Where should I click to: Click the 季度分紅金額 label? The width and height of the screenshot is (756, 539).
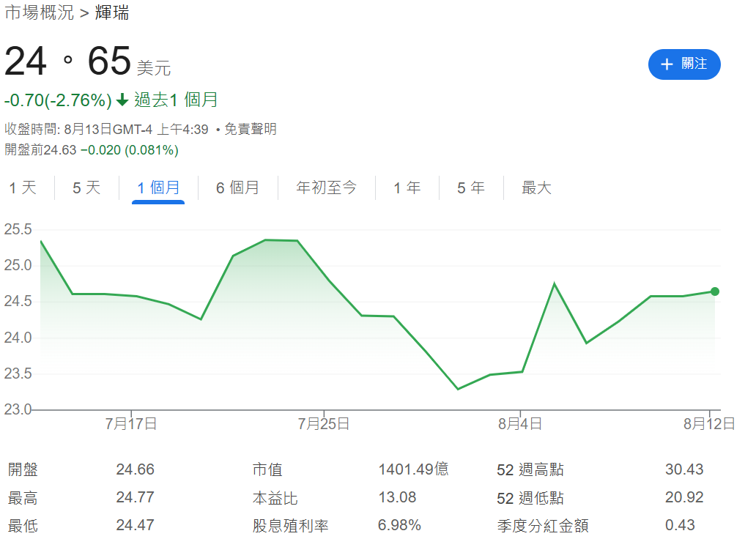pyautogui.click(x=543, y=525)
